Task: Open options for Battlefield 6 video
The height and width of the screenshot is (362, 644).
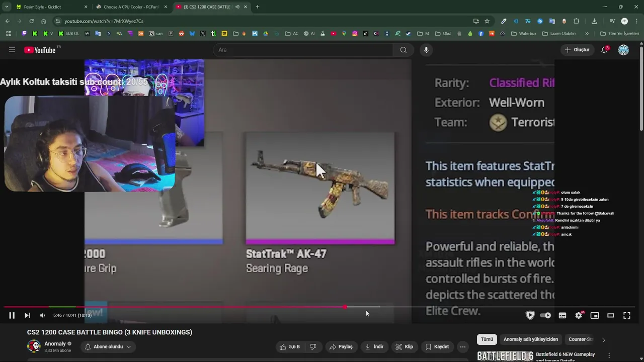Action: (609, 355)
